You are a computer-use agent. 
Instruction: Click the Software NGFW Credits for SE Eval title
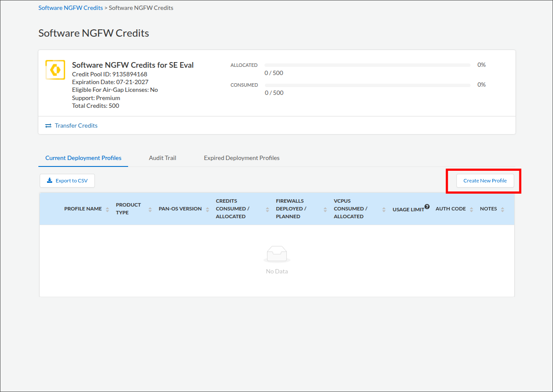(133, 65)
